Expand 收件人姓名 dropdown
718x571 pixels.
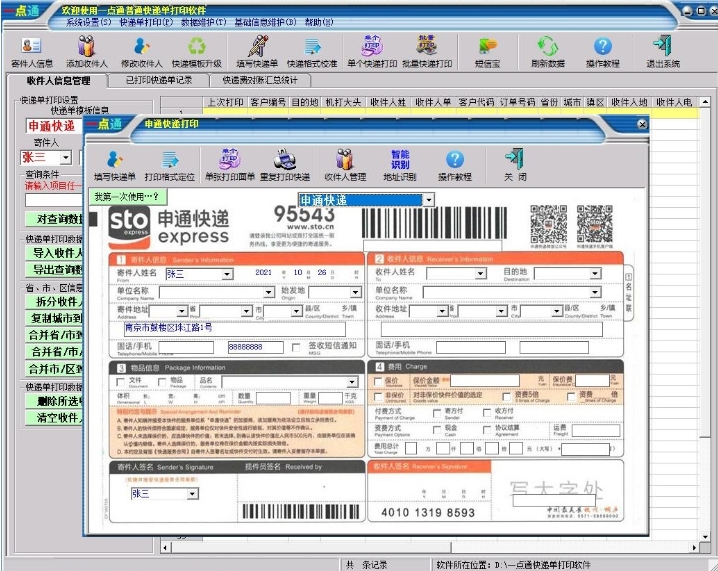point(480,273)
